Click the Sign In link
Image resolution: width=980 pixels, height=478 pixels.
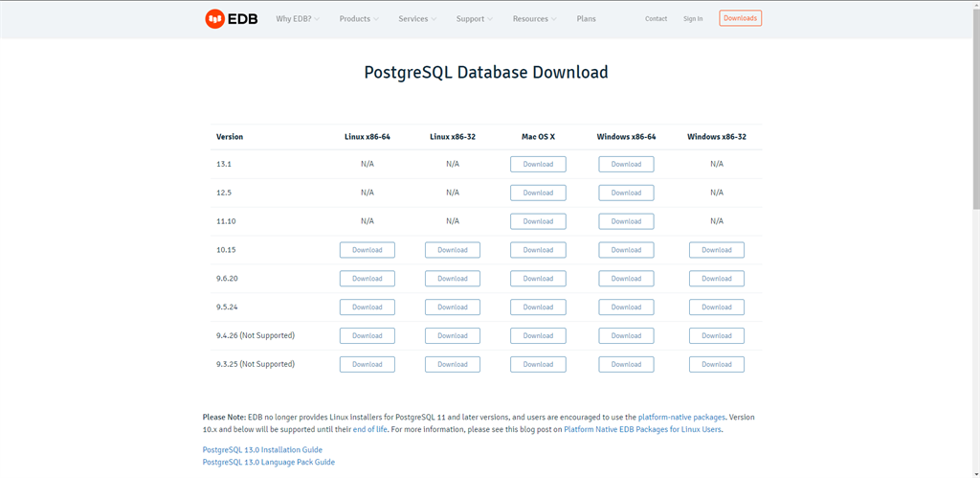(x=693, y=19)
